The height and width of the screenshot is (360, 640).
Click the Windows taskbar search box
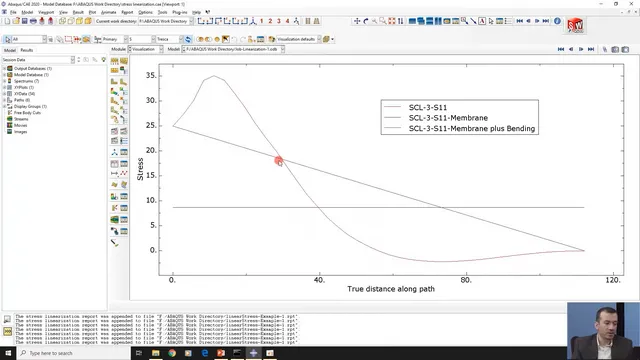74,353
